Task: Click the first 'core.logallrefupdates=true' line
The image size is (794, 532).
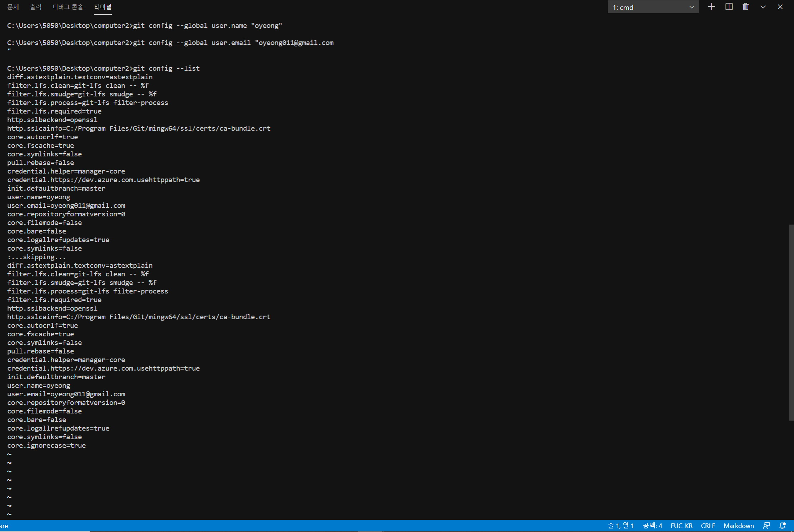Action: [x=58, y=240]
